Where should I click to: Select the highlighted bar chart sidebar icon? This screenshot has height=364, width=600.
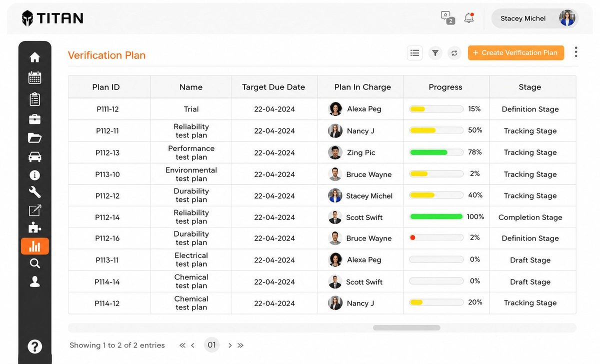click(x=34, y=246)
